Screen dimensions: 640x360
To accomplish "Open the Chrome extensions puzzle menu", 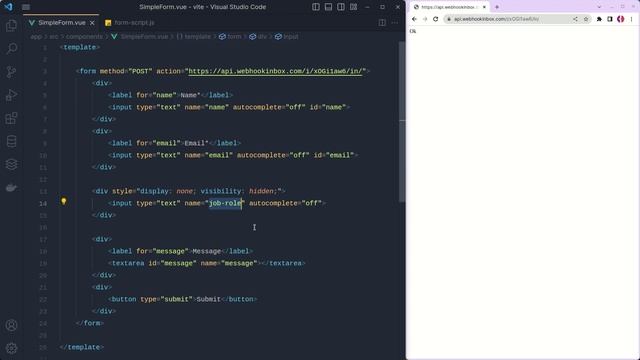I will point(599,19).
